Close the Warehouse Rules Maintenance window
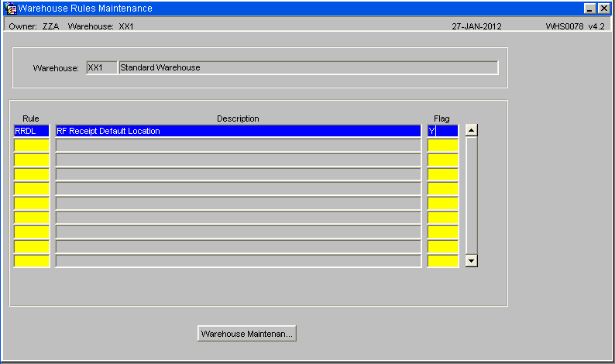615x364 pixels. pyautogui.click(x=603, y=9)
